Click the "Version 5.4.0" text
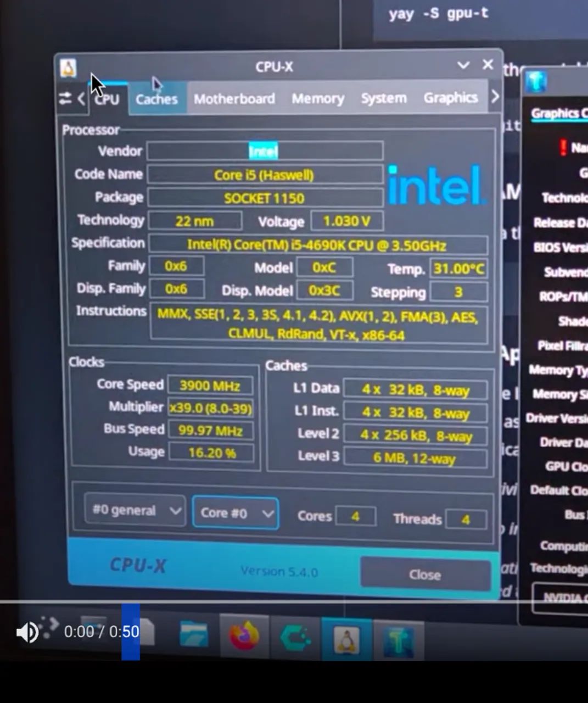Image resolution: width=588 pixels, height=703 pixels. [x=279, y=572]
